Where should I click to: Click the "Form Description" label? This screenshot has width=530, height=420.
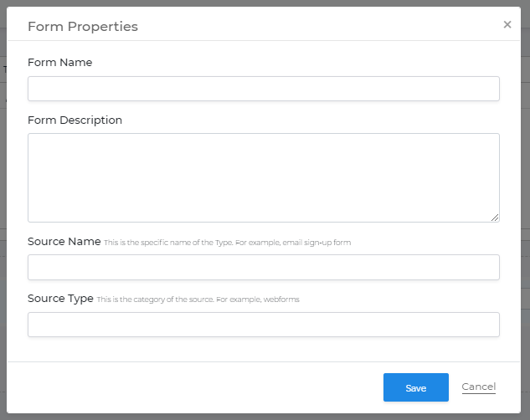75,120
